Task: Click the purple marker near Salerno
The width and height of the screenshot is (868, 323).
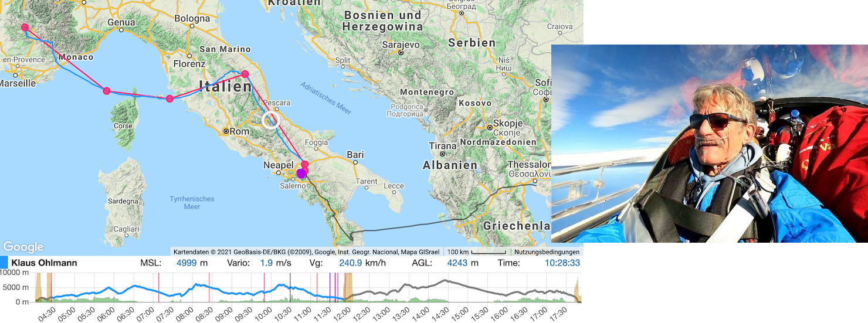Action: 301,173
